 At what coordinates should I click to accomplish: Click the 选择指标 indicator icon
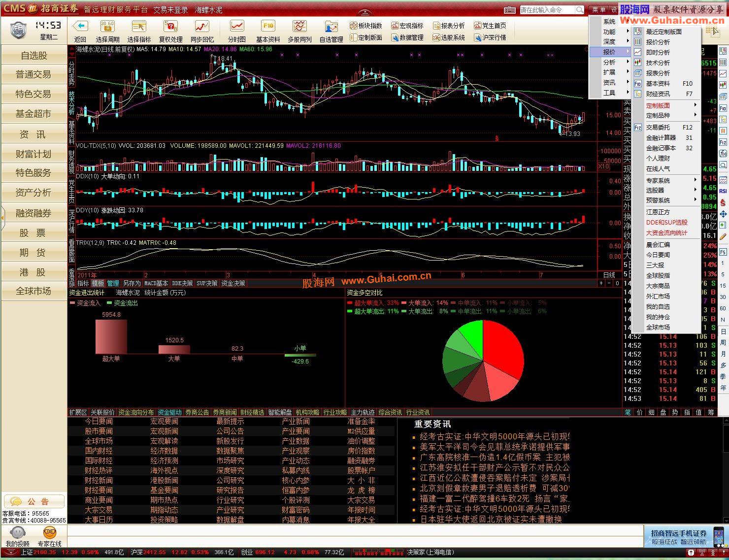pos(139,27)
